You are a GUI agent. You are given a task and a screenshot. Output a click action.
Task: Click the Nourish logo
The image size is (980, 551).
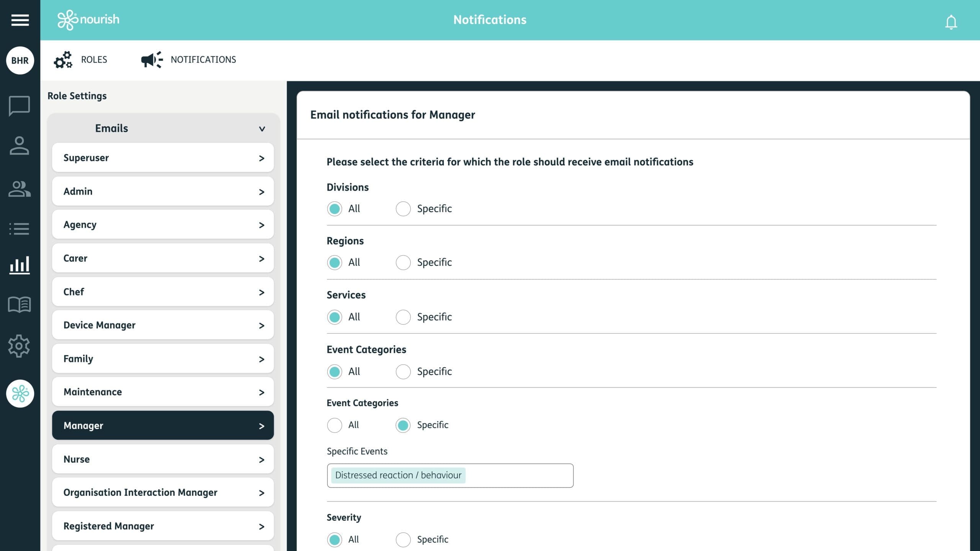point(88,20)
